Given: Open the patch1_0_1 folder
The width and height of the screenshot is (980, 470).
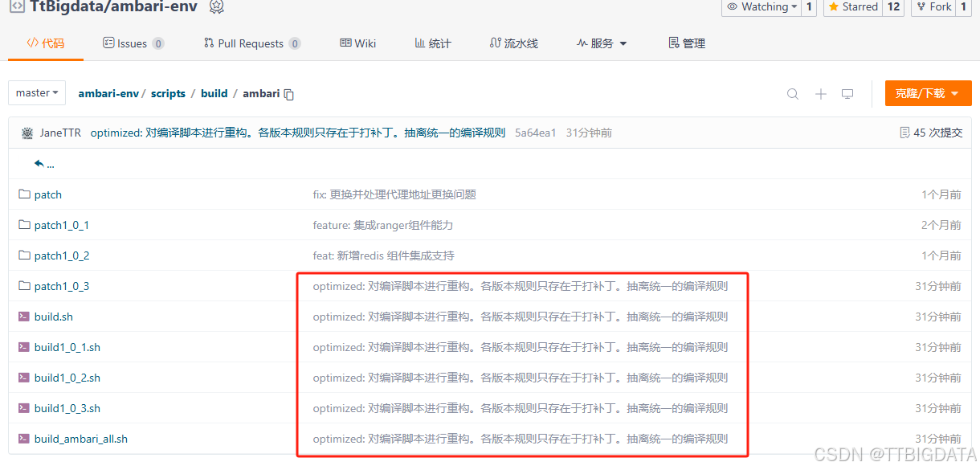Looking at the screenshot, I should click(62, 225).
